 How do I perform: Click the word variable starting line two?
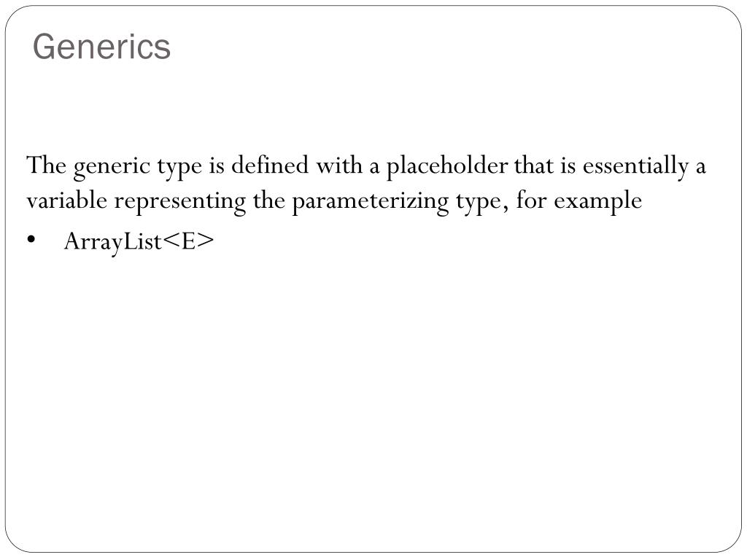pos(66,201)
